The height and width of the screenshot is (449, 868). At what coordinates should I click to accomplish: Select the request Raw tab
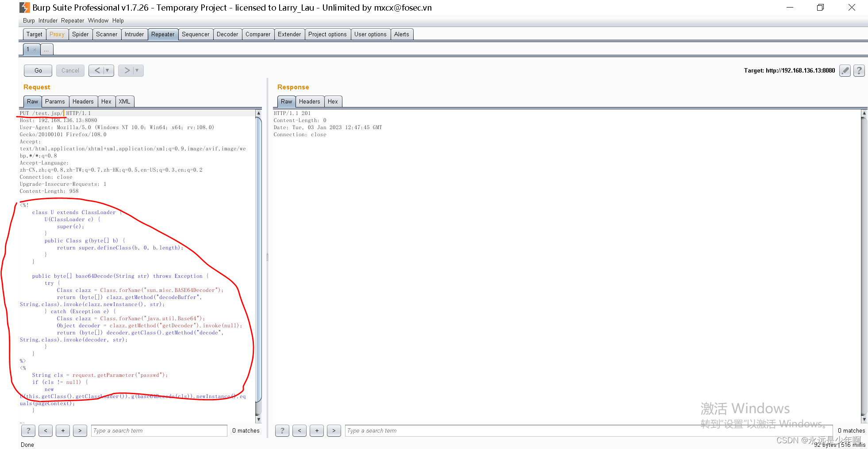pyautogui.click(x=32, y=101)
